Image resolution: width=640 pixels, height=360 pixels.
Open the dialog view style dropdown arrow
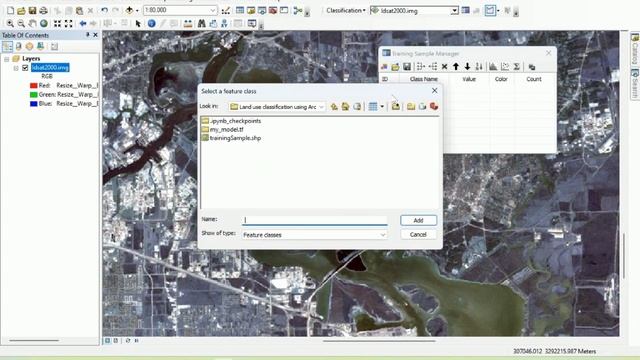(382, 107)
